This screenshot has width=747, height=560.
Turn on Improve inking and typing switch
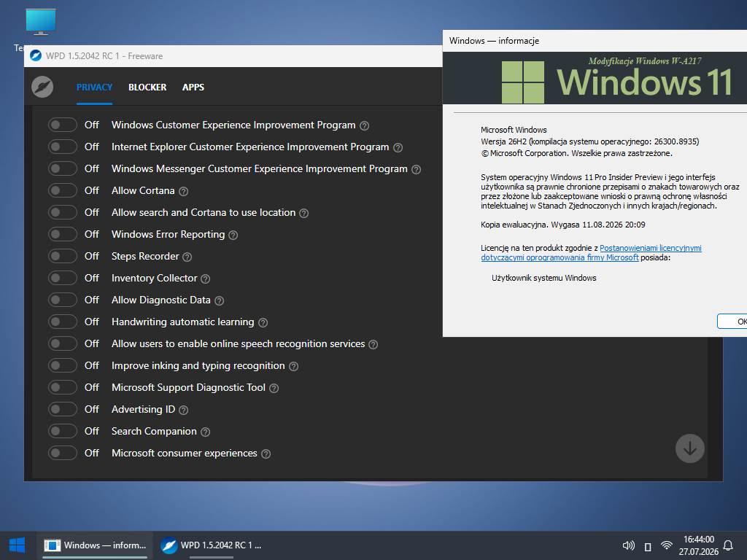coord(63,365)
